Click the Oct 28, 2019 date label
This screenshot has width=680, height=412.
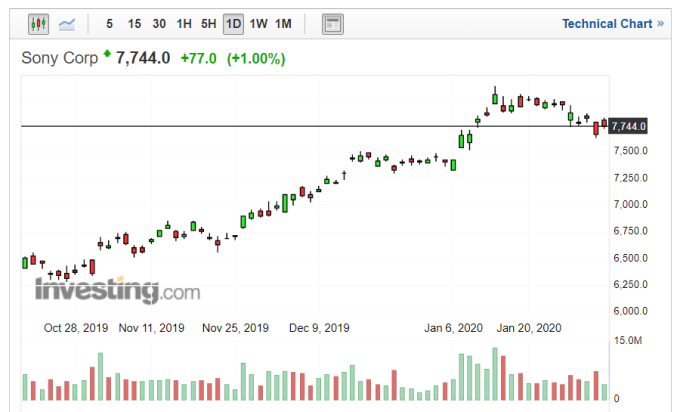click(x=76, y=328)
